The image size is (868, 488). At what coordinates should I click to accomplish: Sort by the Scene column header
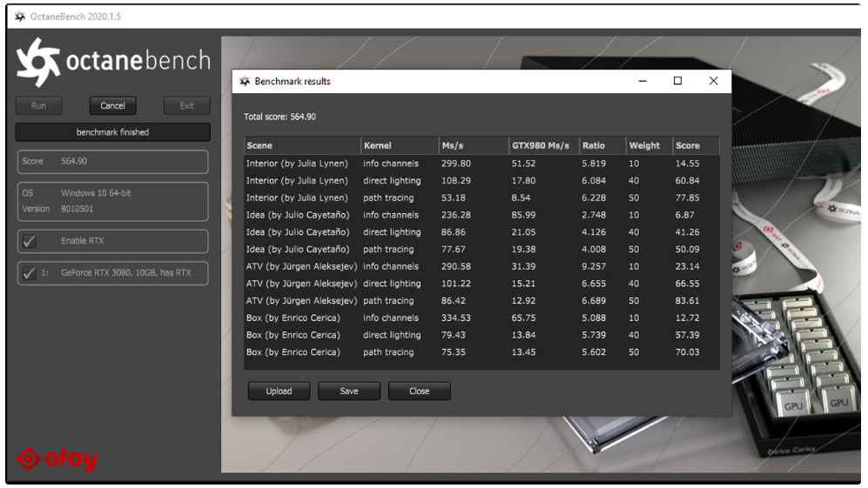pos(302,145)
